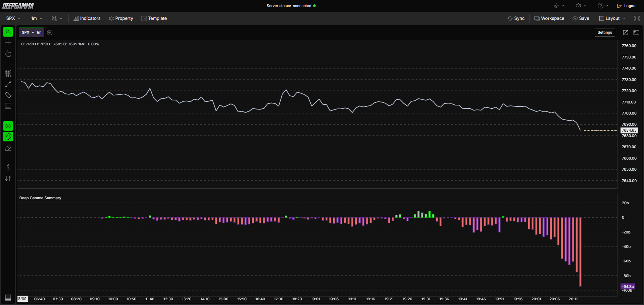Viewport: 644px width, 305px height.
Task: Click the 7684.65 current price label
Action: (x=629, y=130)
